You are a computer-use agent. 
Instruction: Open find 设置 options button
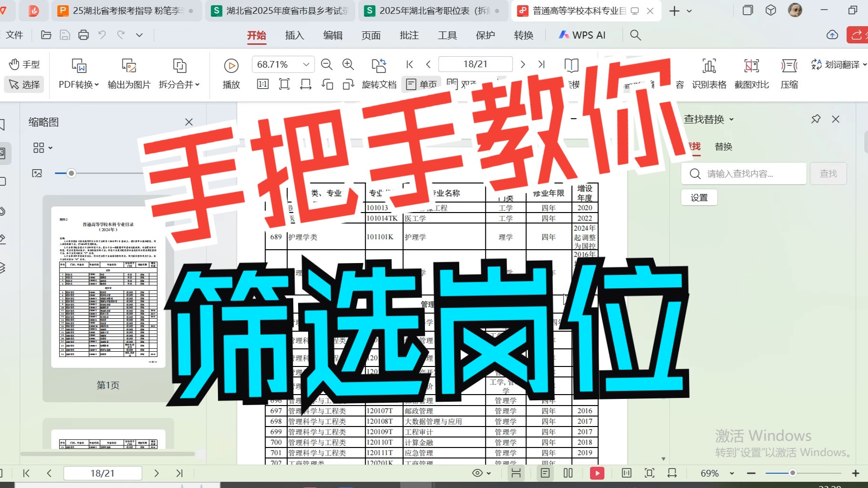click(x=699, y=197)
